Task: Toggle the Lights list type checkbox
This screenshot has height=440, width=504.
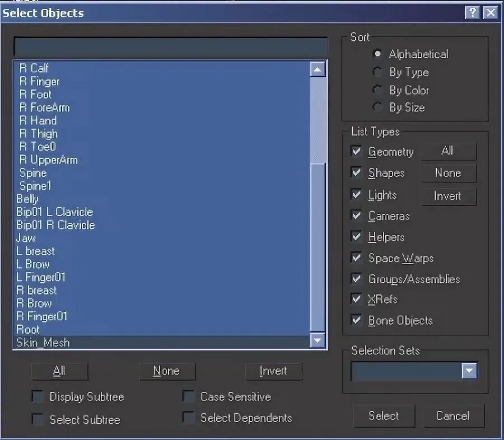Action: 356,194
